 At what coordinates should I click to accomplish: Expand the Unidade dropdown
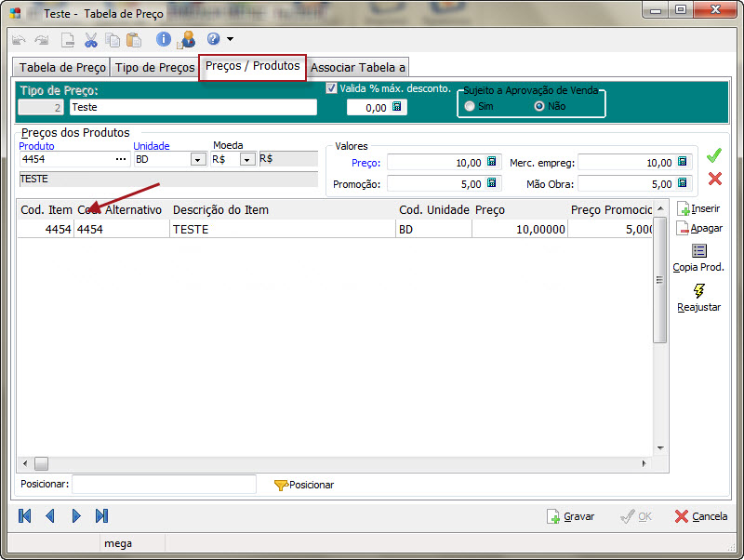coord(198,159)
